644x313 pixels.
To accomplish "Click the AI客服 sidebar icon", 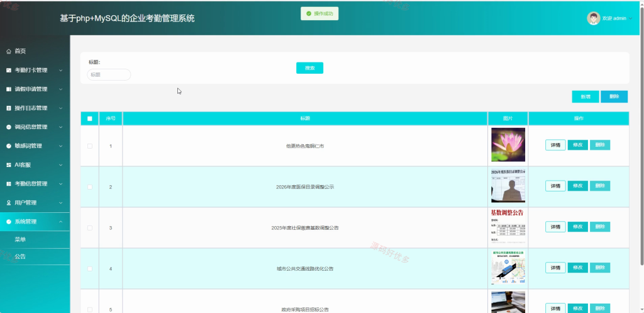I will pos(9,165).
